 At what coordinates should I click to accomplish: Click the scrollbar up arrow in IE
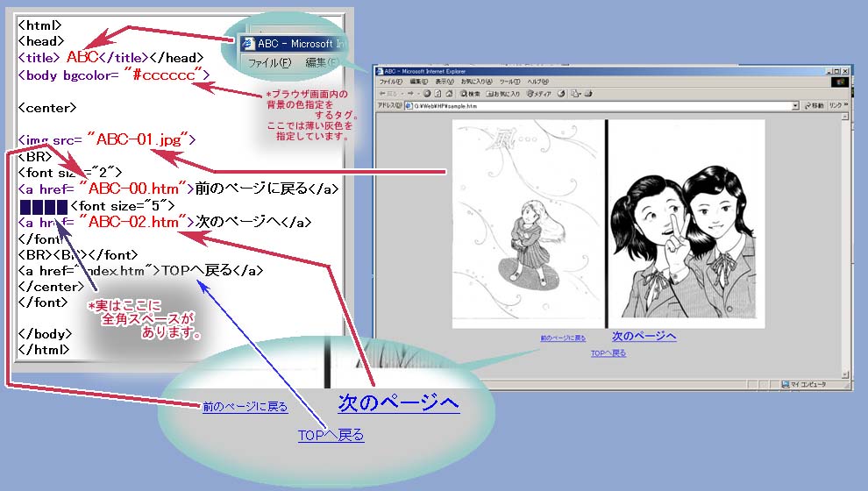click(x=844, y=117)
